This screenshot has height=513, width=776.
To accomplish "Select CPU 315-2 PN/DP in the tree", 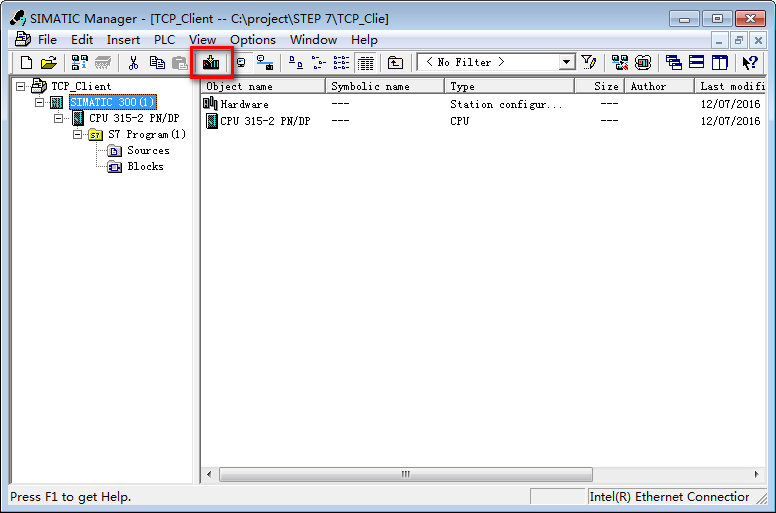I will [x=134, y=118].
